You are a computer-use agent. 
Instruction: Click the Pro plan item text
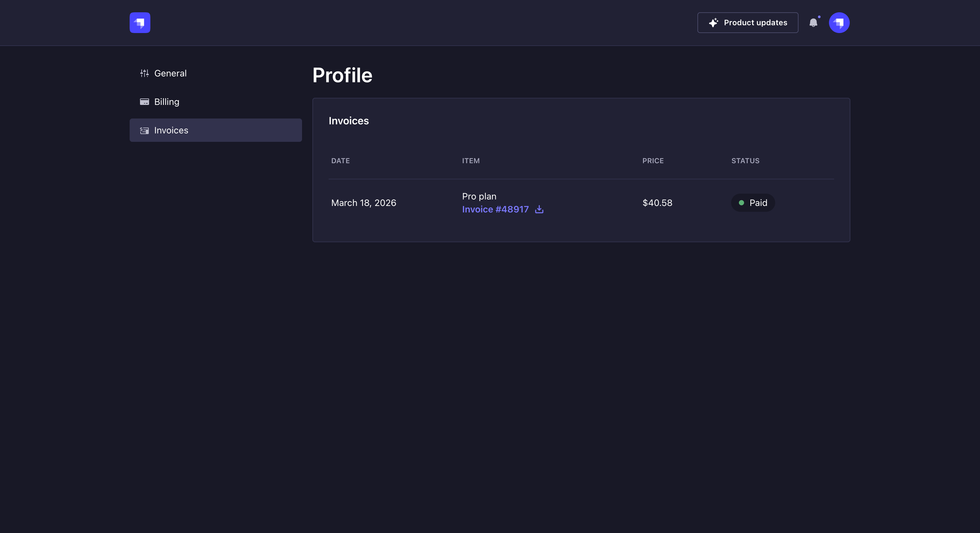[479, 196]
